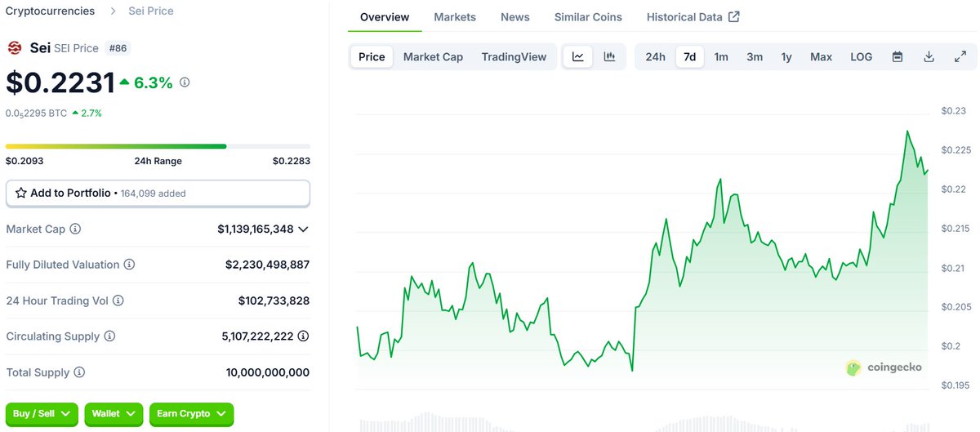The image size is (980, 432).
Task: Show 24 Hour Trading Vol info icon
Action: (118, 301)
